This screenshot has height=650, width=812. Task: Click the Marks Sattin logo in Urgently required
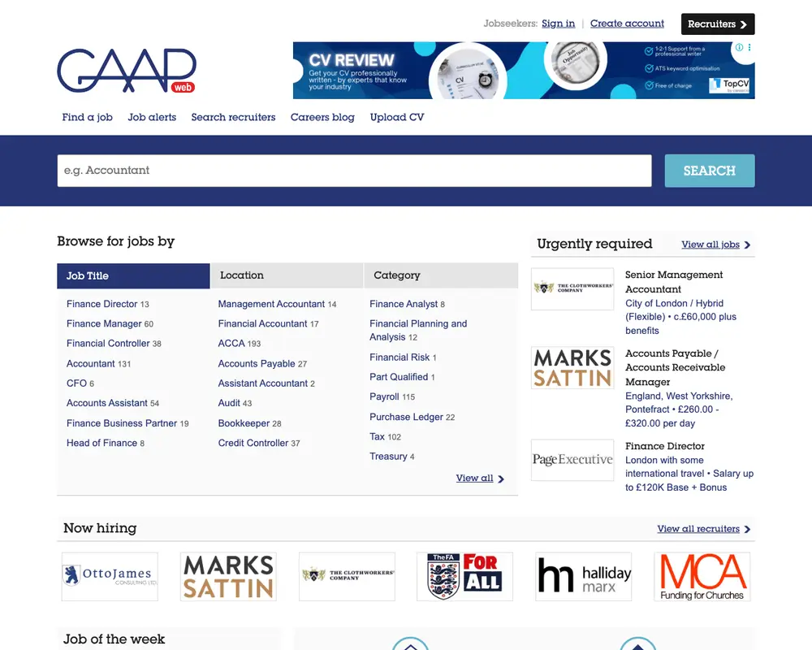coord(572,367)
